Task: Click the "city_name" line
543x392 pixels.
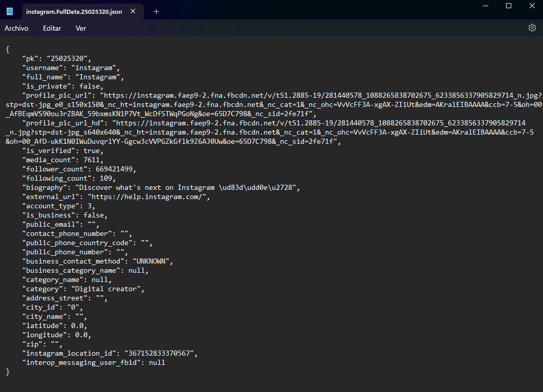Action: [54, 316]
